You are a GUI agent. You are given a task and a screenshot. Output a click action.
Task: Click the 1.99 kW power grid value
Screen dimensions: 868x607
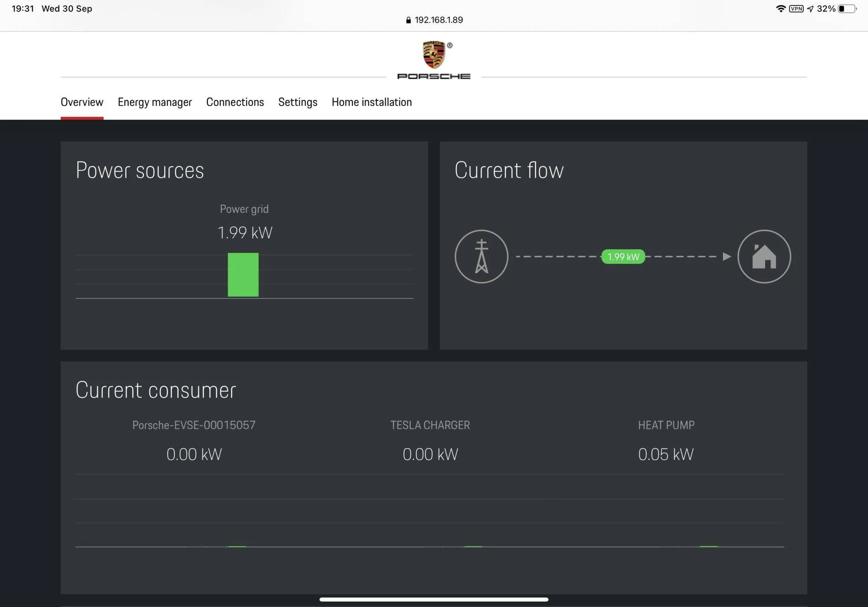pyautogui.click(x=245, y=233)
